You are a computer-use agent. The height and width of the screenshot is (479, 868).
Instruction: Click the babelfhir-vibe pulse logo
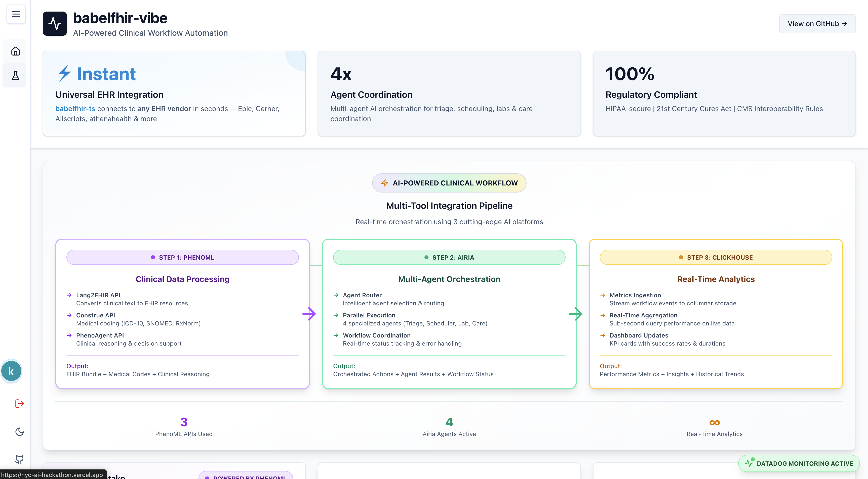[55, 24]
